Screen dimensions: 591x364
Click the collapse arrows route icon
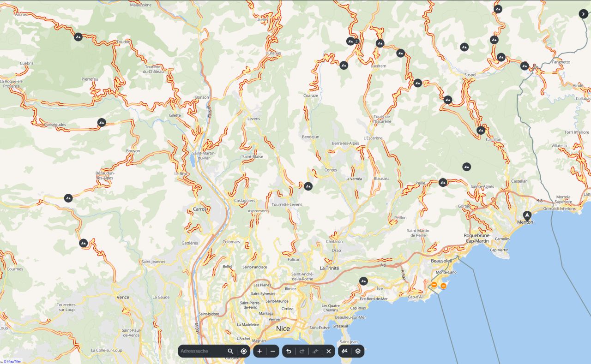click(315, 351)
